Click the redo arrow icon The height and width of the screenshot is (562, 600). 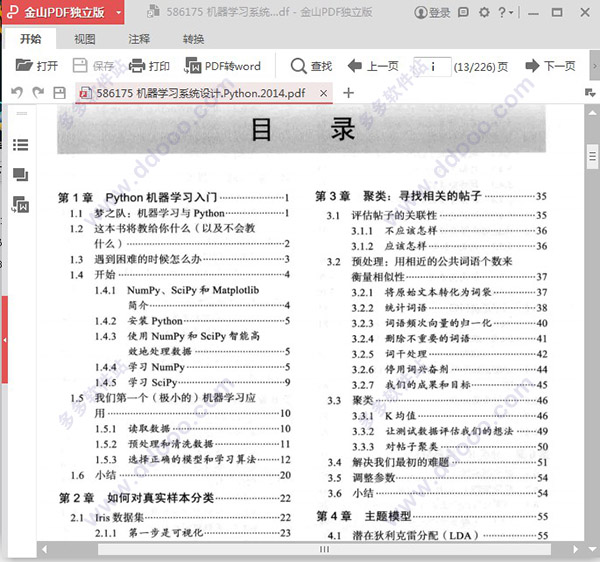click(x=38, y=93)
